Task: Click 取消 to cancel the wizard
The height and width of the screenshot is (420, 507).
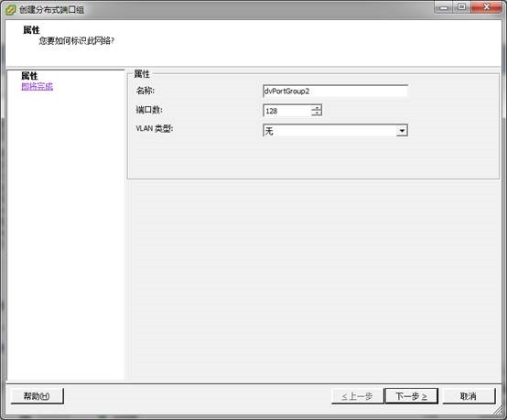Action: [469, 396]
